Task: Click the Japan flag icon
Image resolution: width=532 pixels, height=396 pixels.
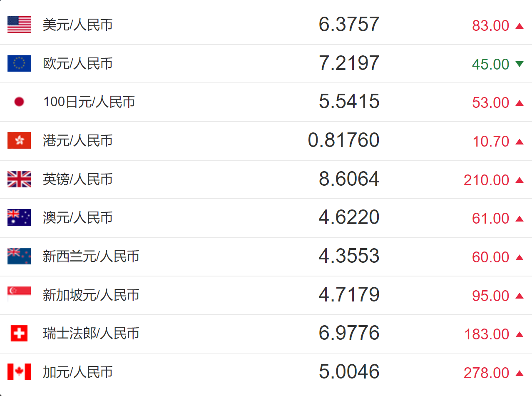Action: [x=19, y=102]
